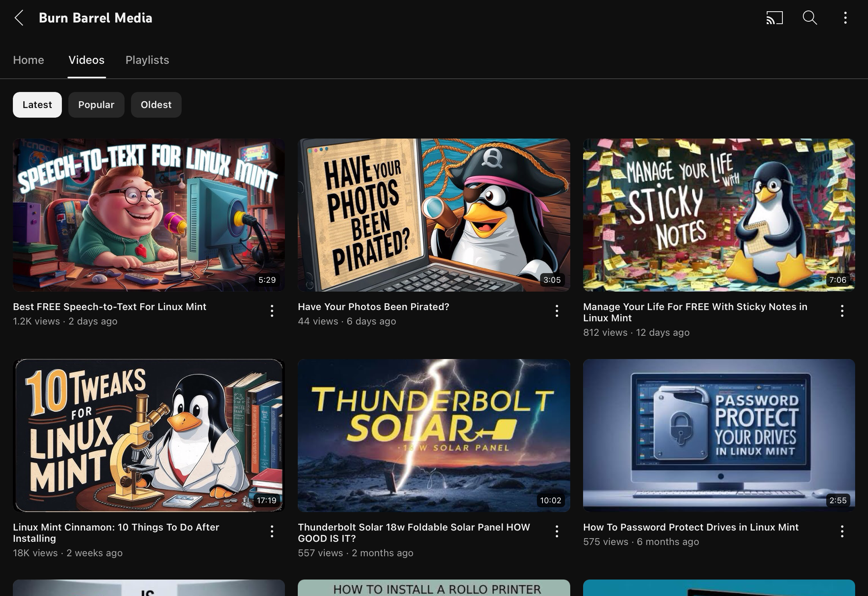This screenshot has height=596, width=868.
Task: Open title 'How To Password Protect Drives in Linux Mint'
Action: (x=691, y=527)
